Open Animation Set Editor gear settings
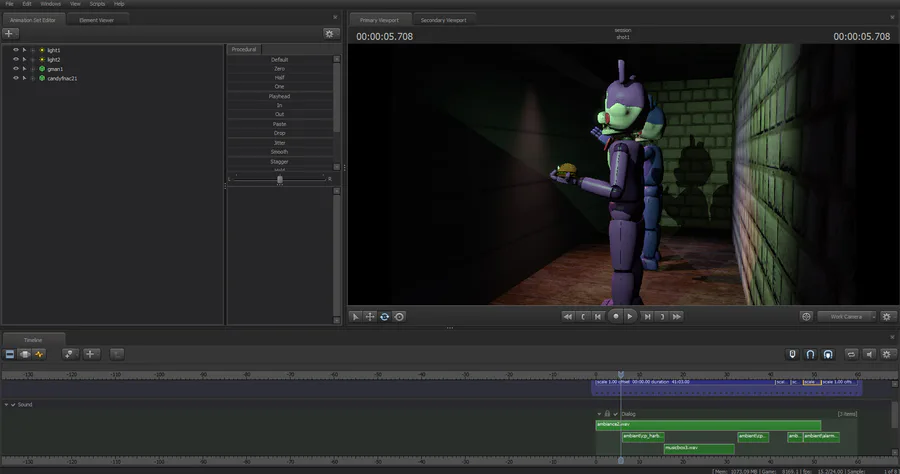900x474 pixels. [x=330, y=33]
